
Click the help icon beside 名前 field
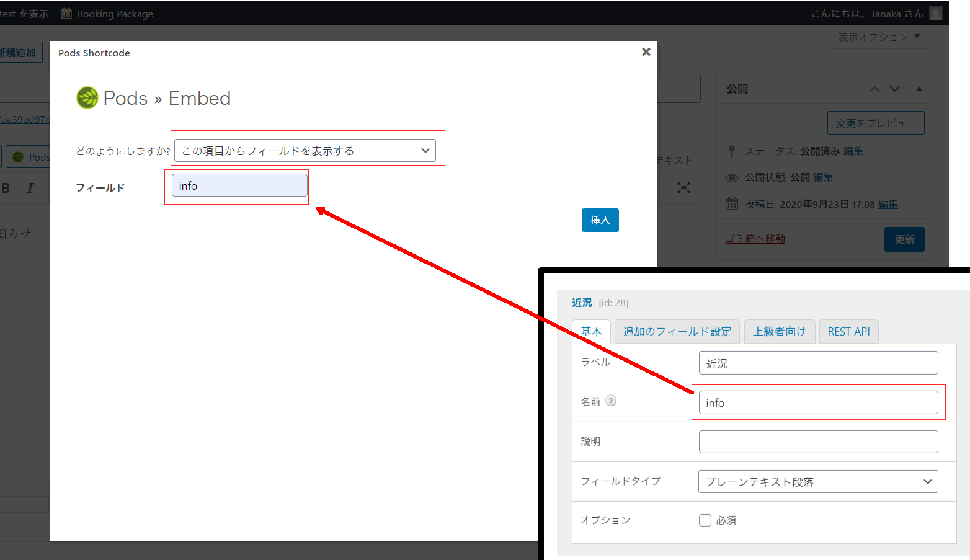[x=612, y=401]
